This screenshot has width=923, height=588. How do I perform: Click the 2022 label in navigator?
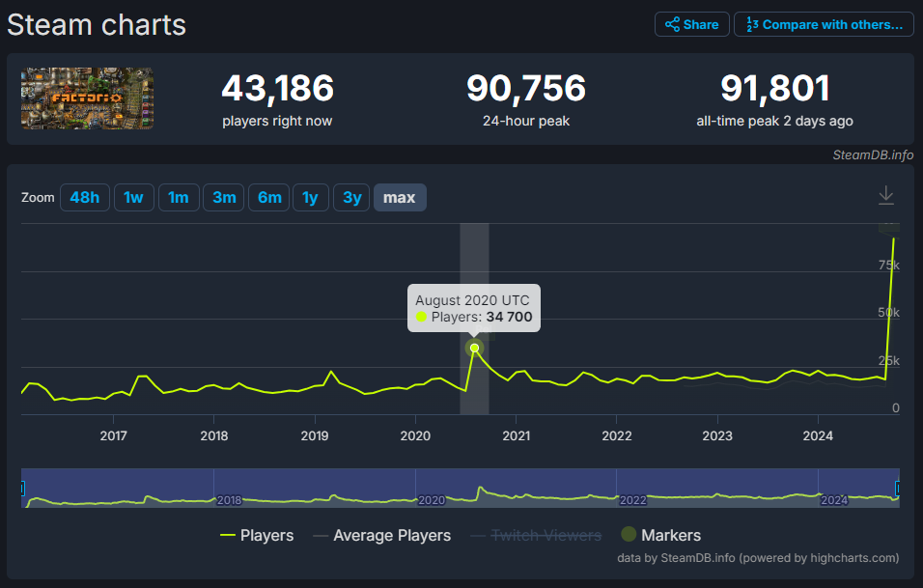tap(632, 500)
